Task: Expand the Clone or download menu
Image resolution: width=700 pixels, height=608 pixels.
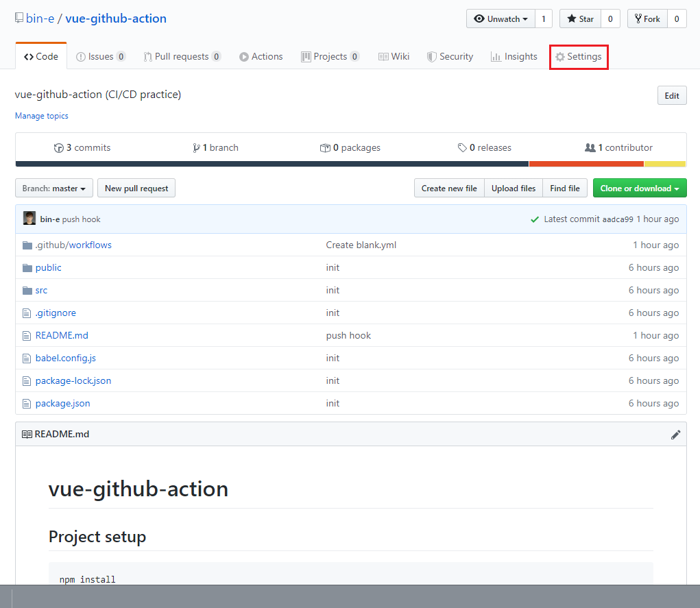Action: click(639, 188)
